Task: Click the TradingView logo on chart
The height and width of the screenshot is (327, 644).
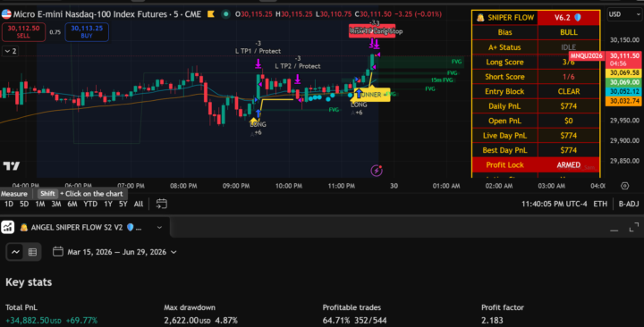Action: [12, 166]
